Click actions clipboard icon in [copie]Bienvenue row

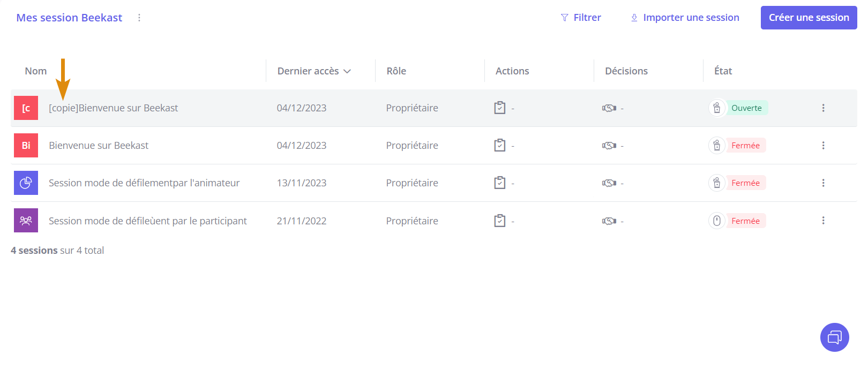pyautogui.click(x=499, y=108)
